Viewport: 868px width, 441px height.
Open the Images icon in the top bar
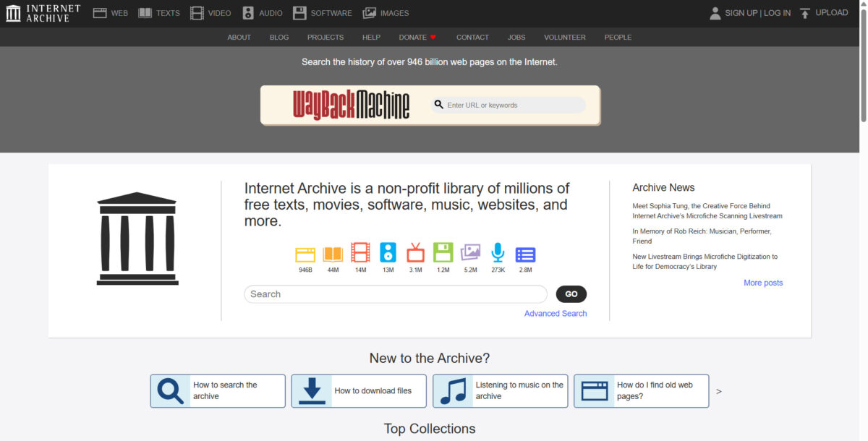coord(370,13)
